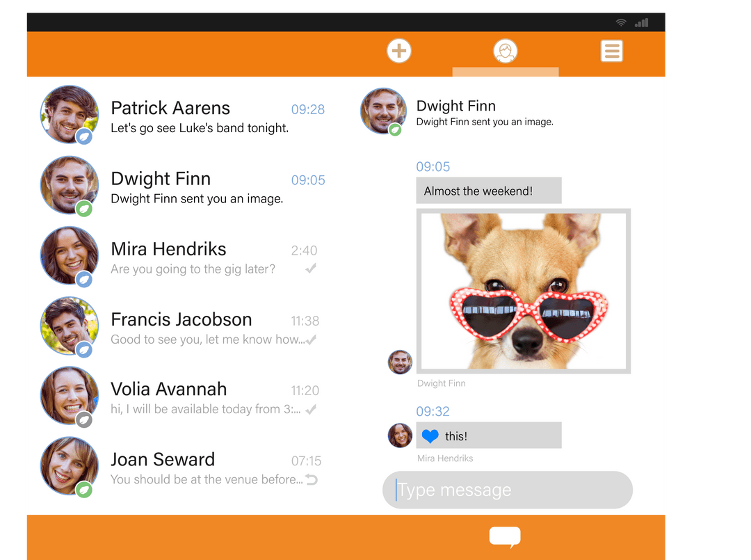Click the checkmark on Volia Avannah message

[311, 410]
